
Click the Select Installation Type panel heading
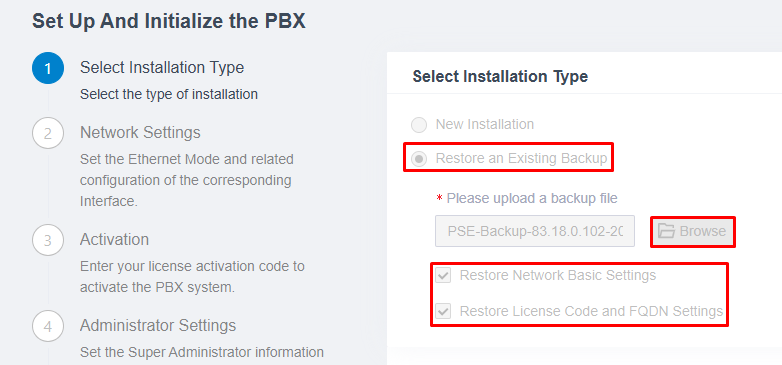(500, 77)
